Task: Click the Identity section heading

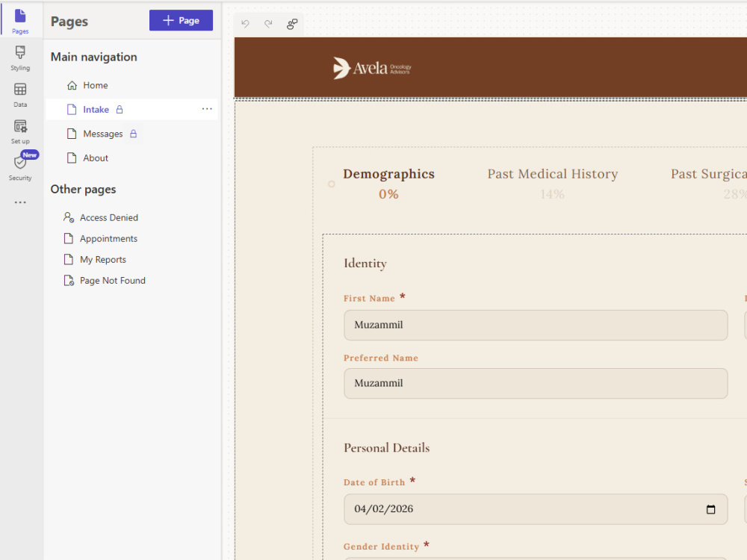Action: point(365,264)
